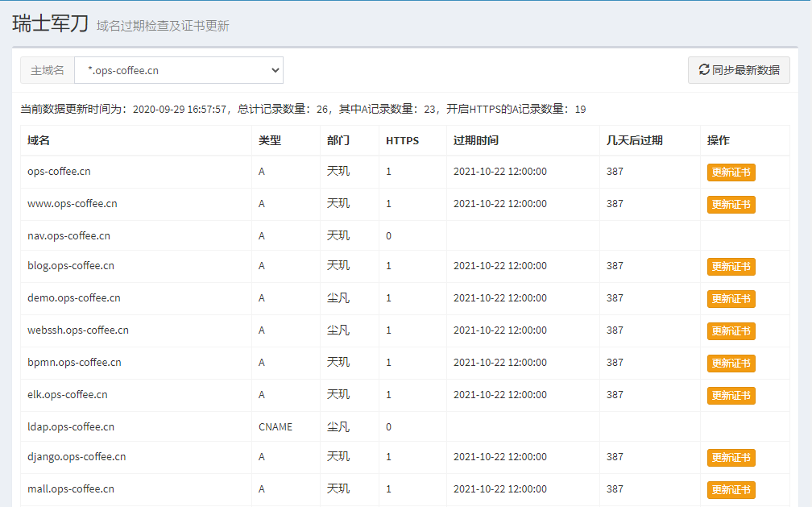Update certificate for bpmn.ops-coffee.cn
Screen dimensions: 812x507
(x=731, y=364)
